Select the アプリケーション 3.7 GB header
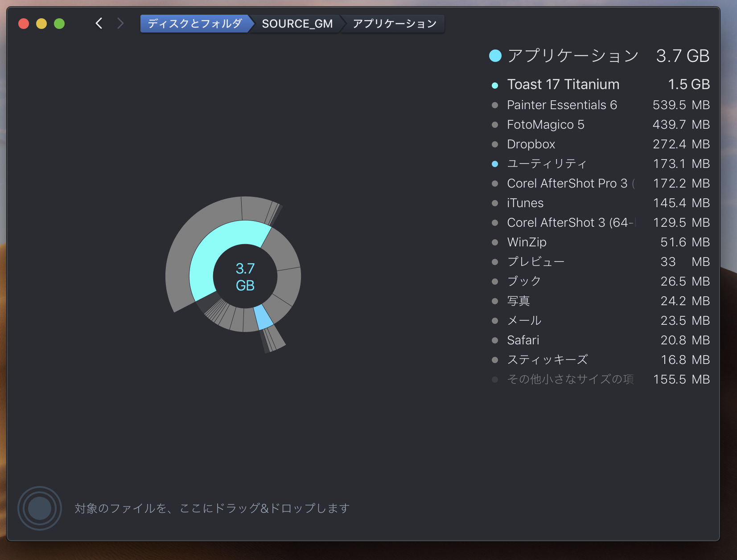Screen dimensions: 737x560 pos(599,56)
